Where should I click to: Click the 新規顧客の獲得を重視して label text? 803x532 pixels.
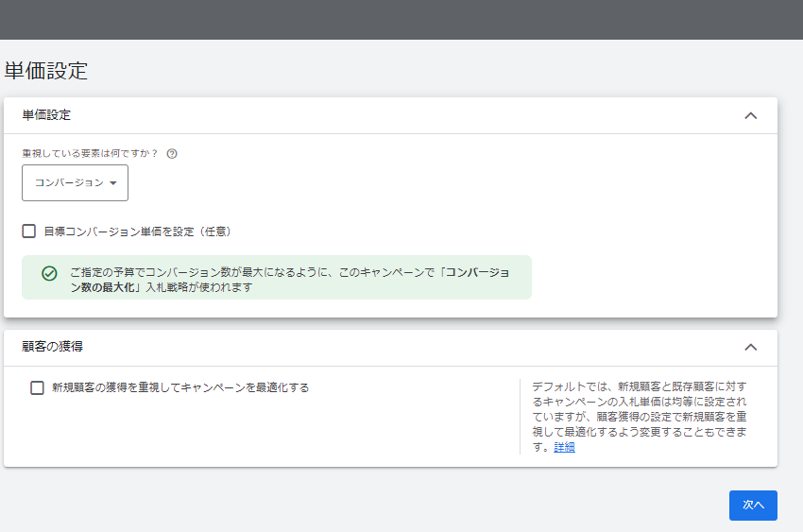point(180,387)
